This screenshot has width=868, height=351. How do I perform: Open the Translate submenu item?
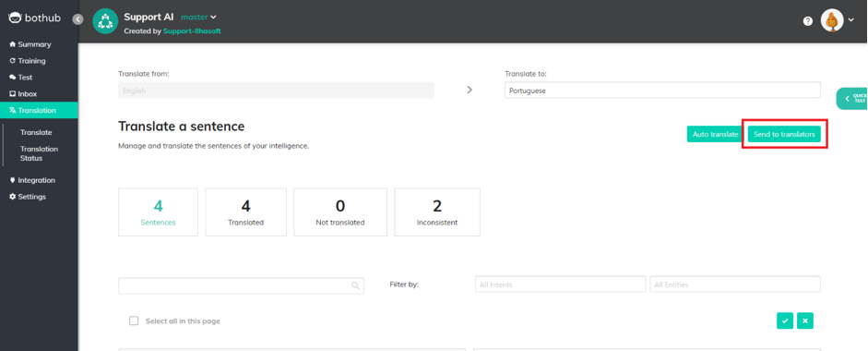coord(36,132)
